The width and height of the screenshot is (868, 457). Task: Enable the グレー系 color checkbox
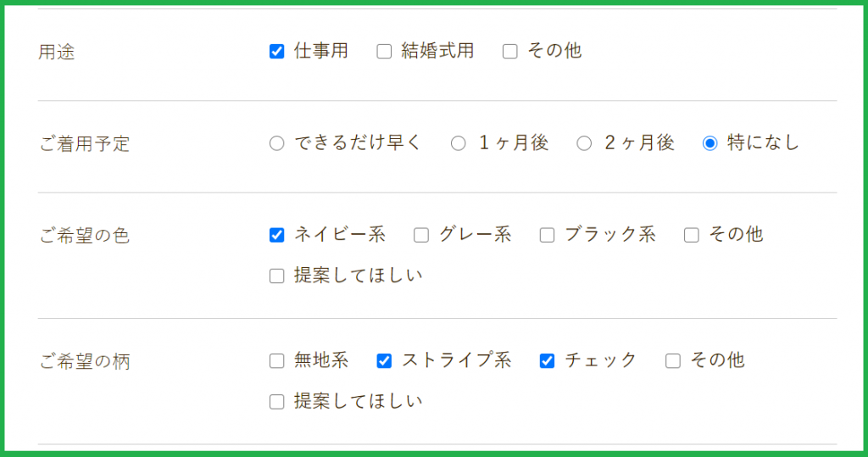421,235
